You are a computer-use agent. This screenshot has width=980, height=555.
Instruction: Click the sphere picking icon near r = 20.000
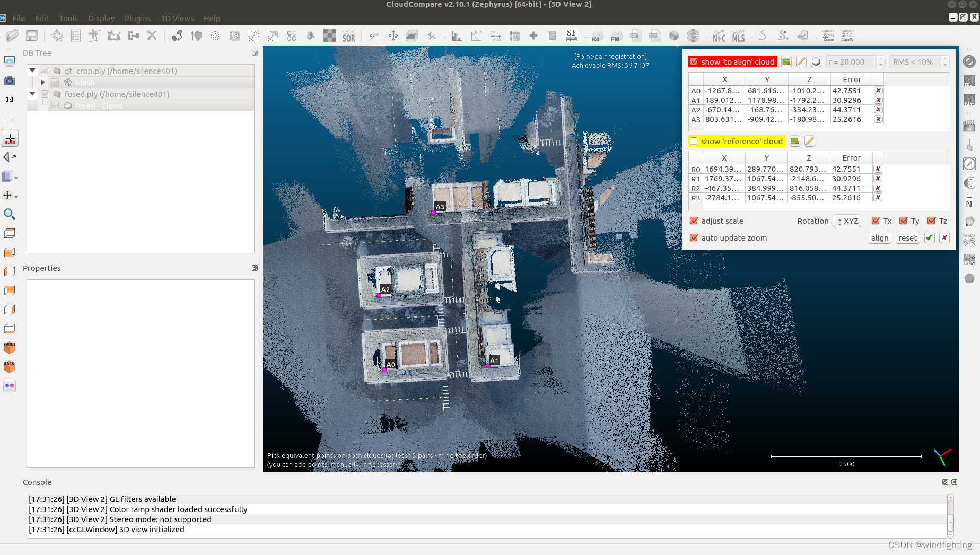tap(816, 62)
